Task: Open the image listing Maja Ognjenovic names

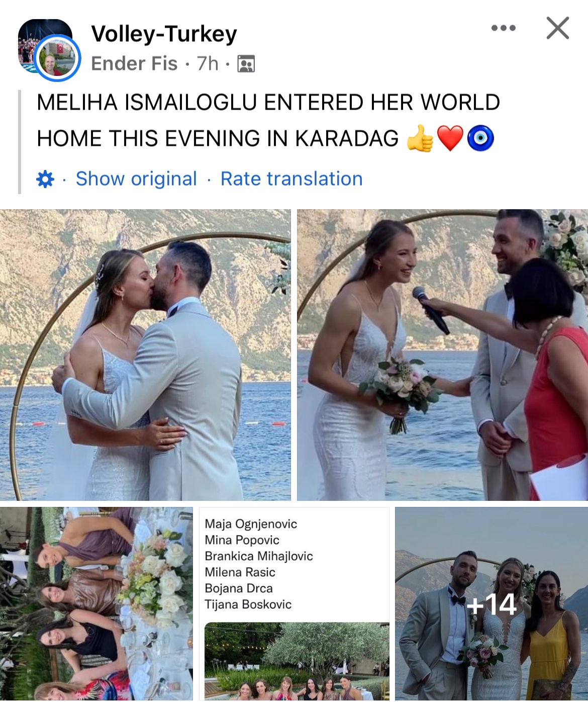Action: 295,604
